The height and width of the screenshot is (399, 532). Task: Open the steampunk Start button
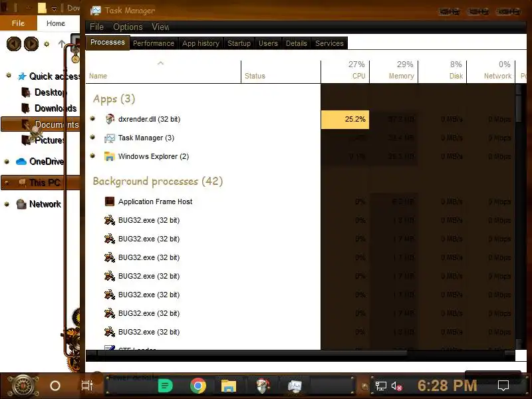23,386
